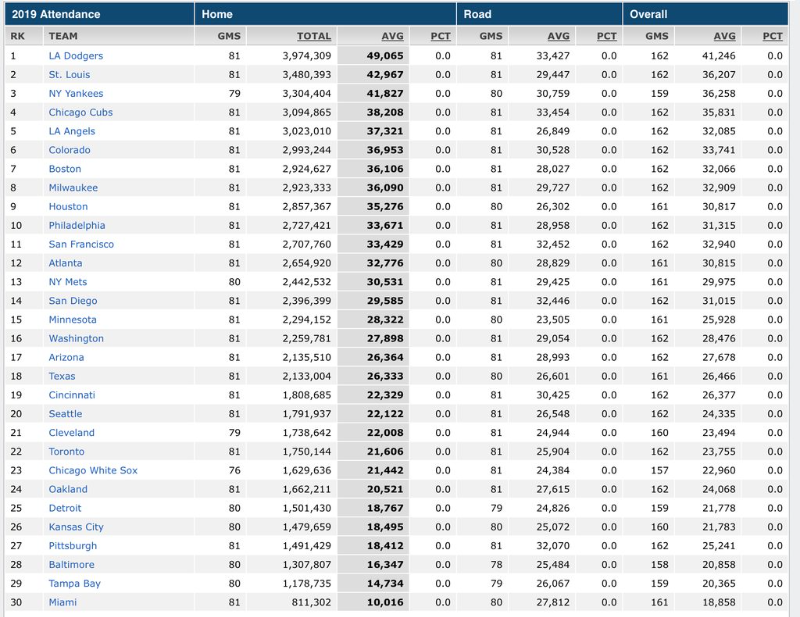
Task: Open the San Francisco team link
Action: 81,244
